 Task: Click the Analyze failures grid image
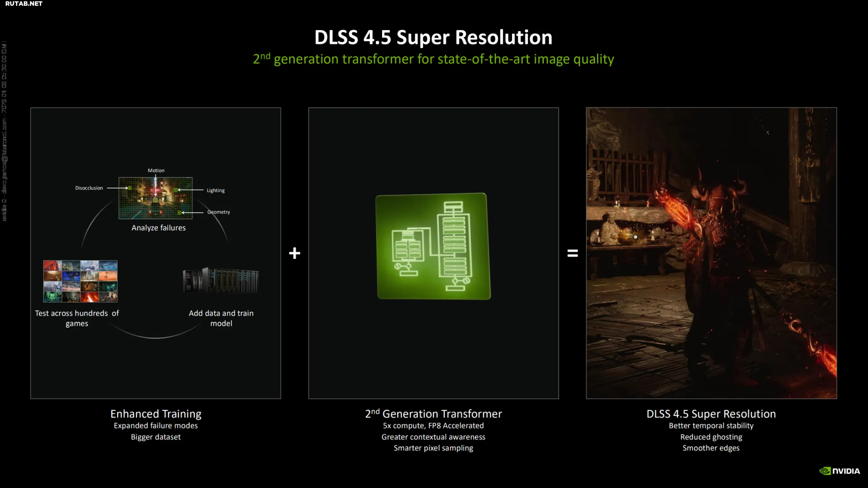155,198
